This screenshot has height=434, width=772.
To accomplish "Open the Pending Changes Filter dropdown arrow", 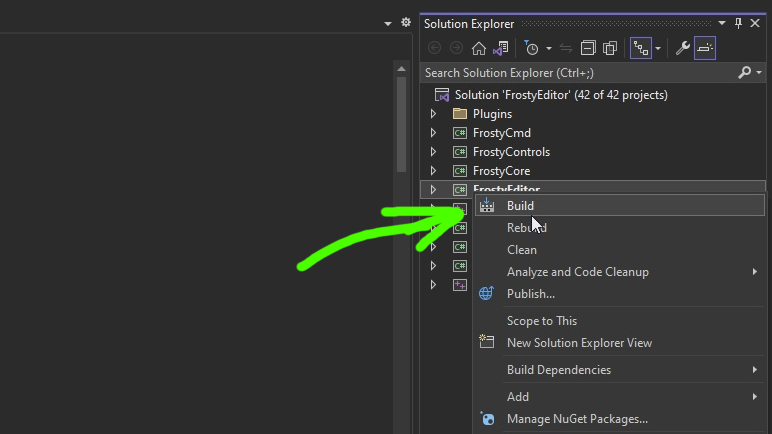I will tap(548, 48).
